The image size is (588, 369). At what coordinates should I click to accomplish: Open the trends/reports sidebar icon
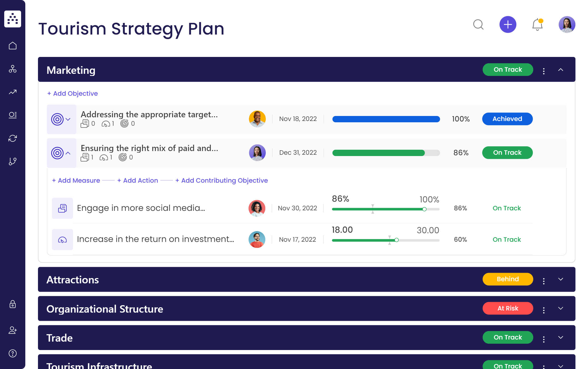pos(13,92)
